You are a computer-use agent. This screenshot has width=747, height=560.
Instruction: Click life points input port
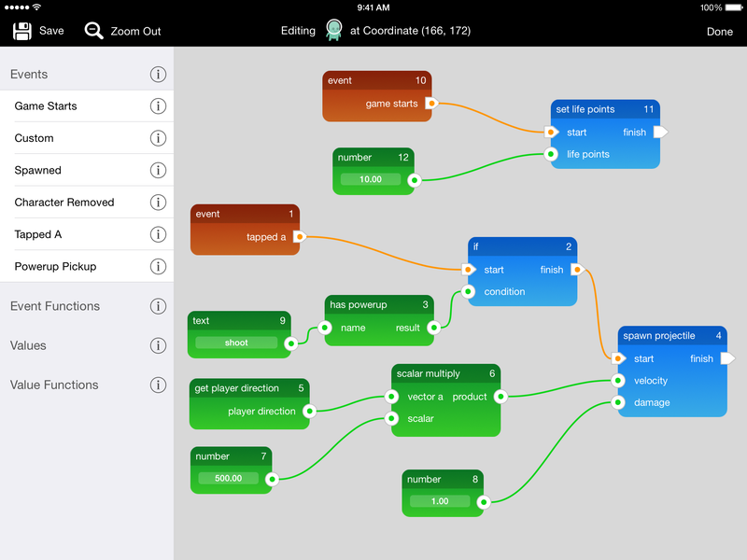coord(551,154)
